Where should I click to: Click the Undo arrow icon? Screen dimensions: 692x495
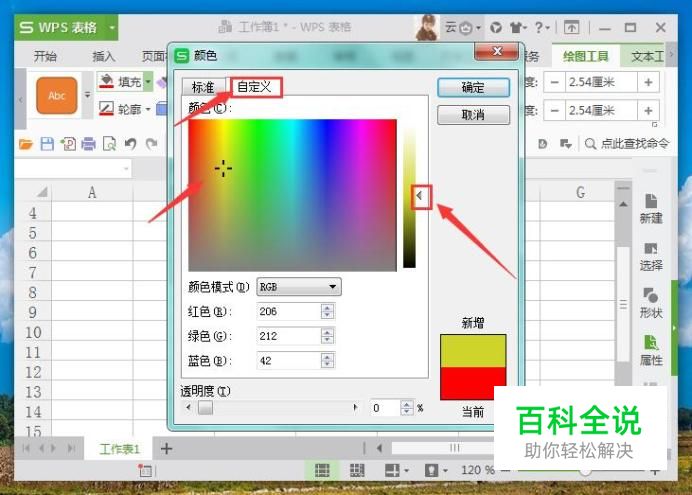point(130,144)
